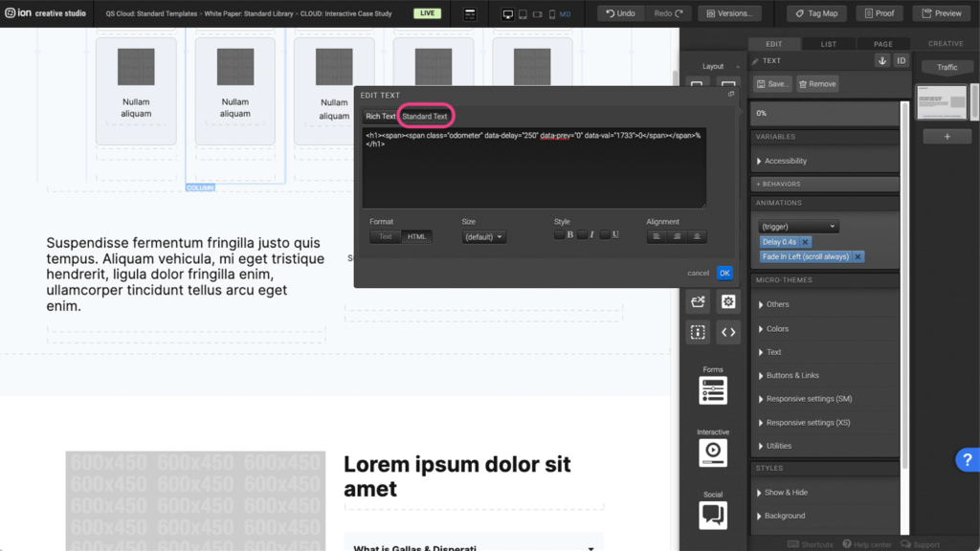Click the Social chat bubbles icon

(x=713, y=515)
